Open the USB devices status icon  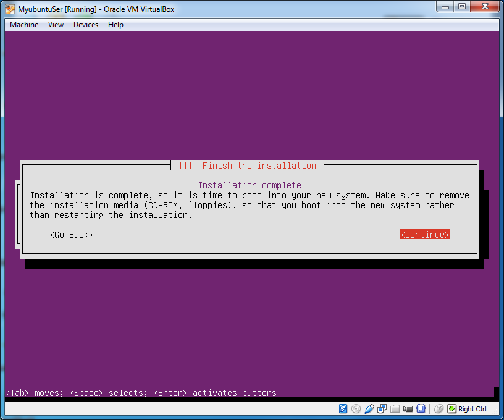[x=369, y=409]
